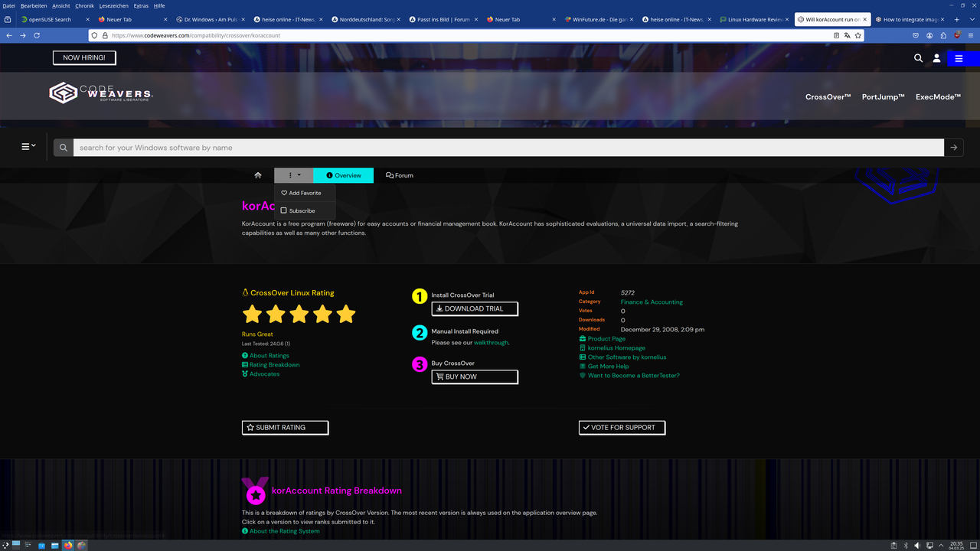Click the magnifier icon beside search field
This screenshot has width=980, height=551.
point(64,148)
